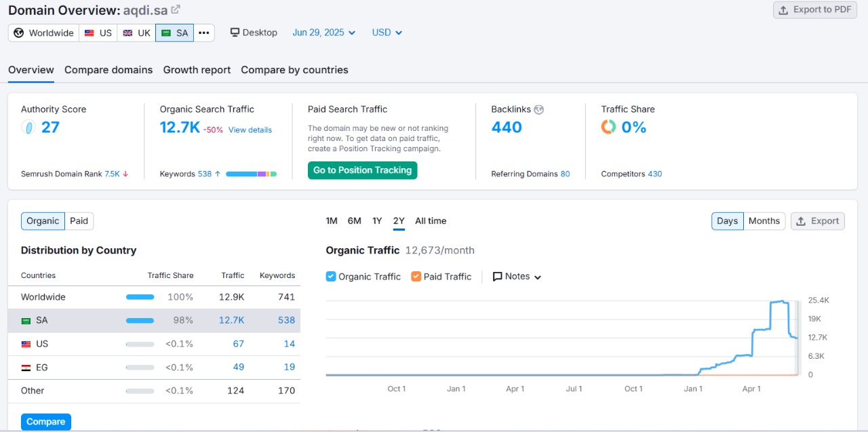Open aqdi.sa in new tab via external link icon

click(x=176, y=9)
